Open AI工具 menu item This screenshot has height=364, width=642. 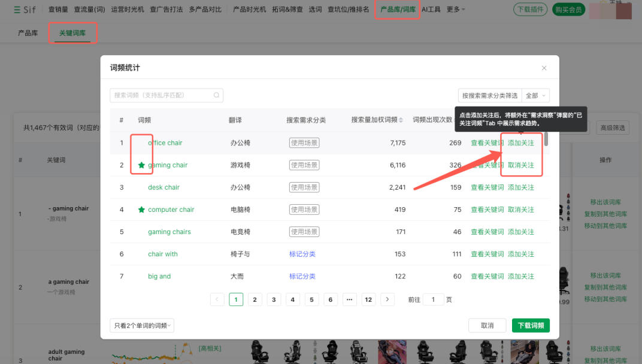coord(431,10)
